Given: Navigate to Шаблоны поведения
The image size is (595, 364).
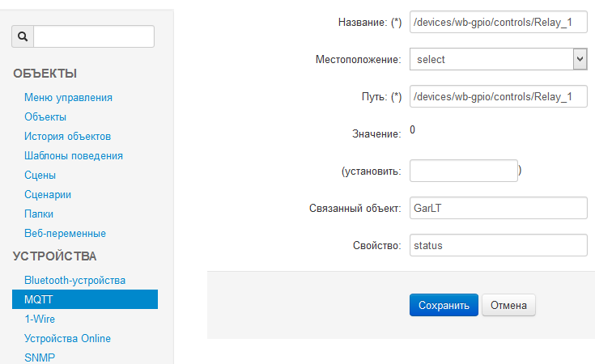Looking at the screenshot, I should pyautogui.click(x=74, y=156).
